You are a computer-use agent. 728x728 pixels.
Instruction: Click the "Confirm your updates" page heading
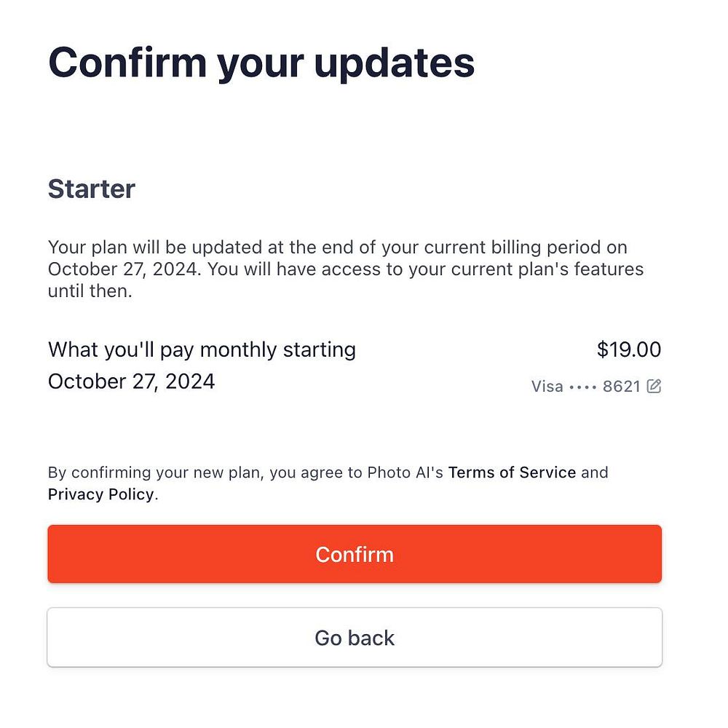click(x=261, y=63)
